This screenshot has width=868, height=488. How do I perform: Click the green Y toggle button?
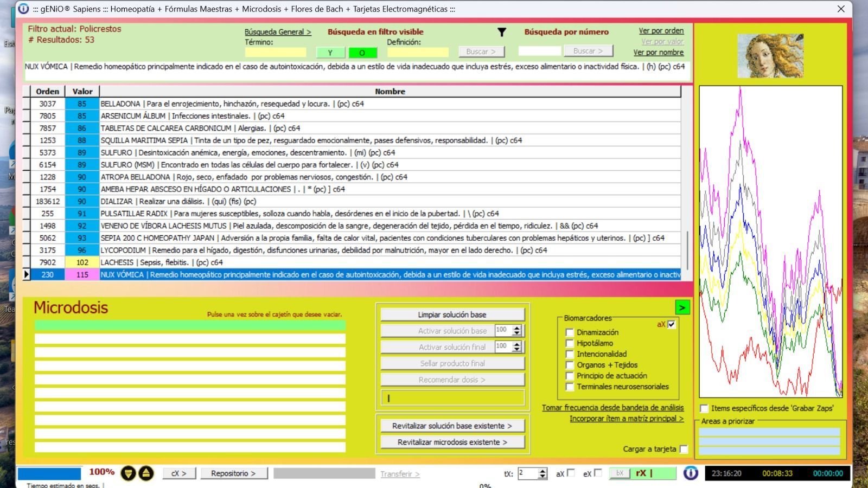point(330,53)
